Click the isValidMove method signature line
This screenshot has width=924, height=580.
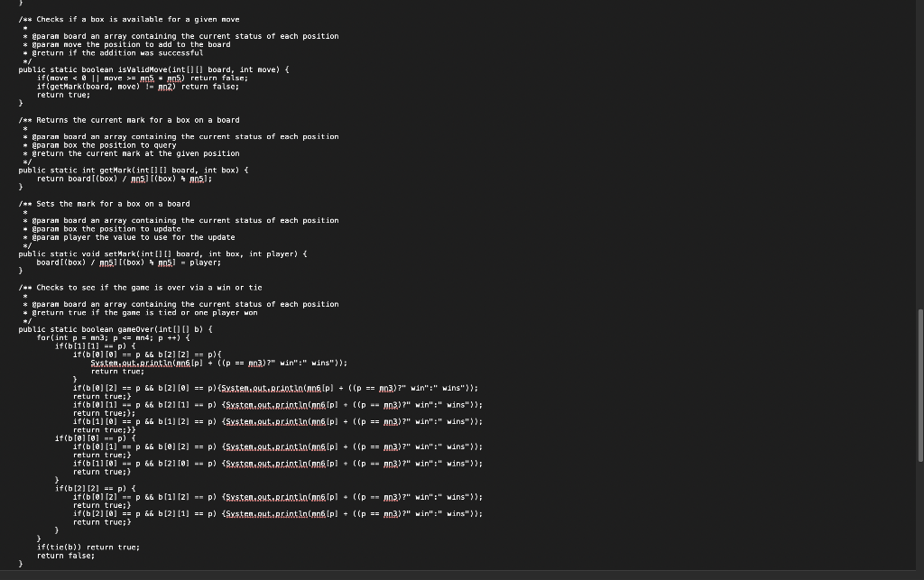click(153, 69)
